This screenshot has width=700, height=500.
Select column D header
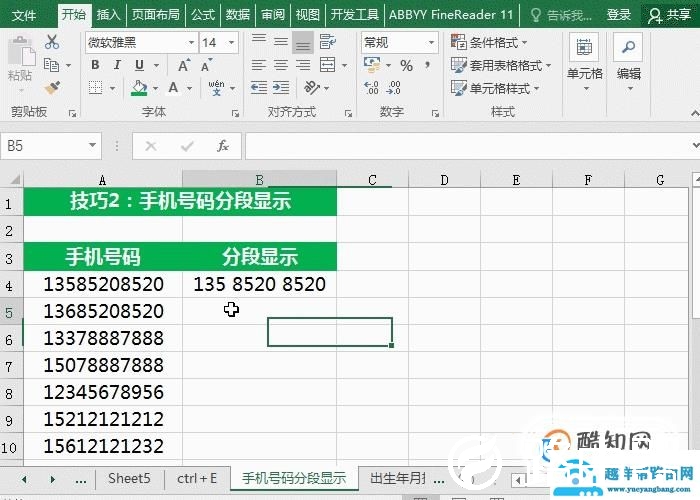(x=444, y=180)
